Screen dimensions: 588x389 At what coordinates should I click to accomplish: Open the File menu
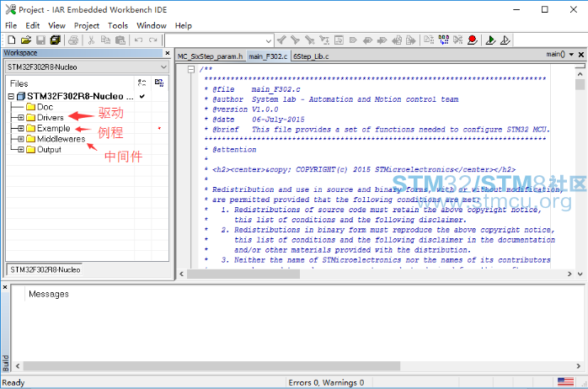11,25
